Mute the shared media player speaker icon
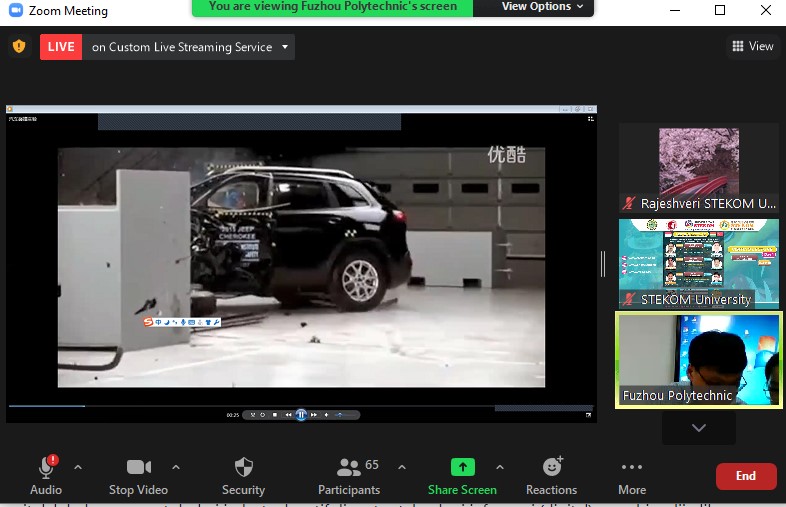The width and height of the screenshot is (786, 507). (326, 415)
